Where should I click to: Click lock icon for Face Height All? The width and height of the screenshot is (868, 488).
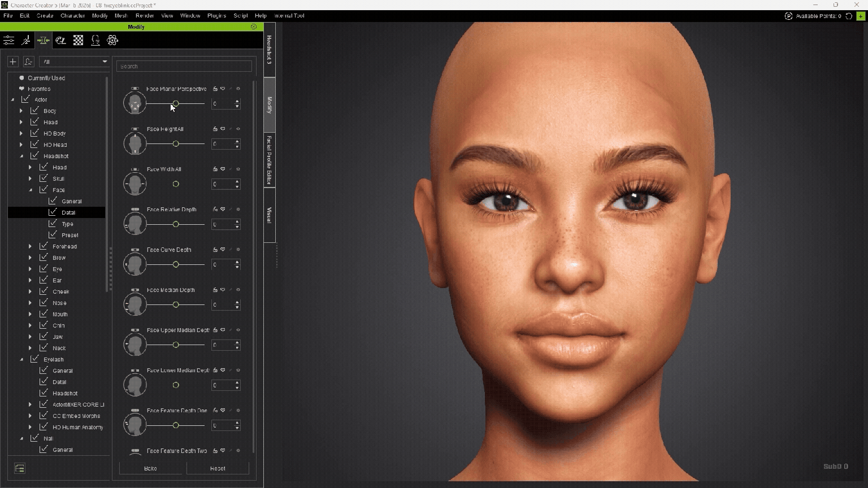pyautogui.click(x=215, y=129)
